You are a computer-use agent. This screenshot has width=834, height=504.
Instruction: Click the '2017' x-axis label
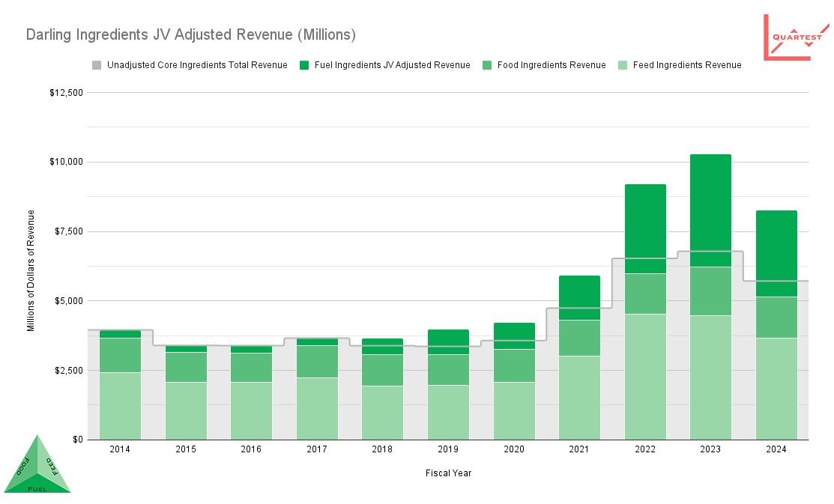click(317, 449)
